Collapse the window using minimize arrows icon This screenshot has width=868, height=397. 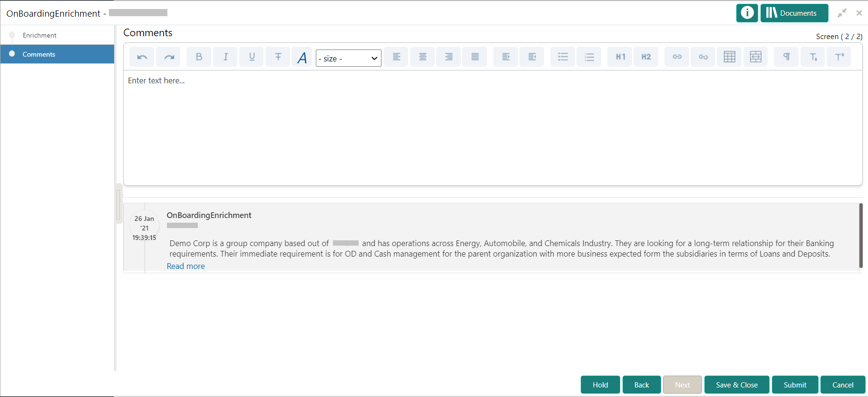pyautogui.click(x=842, y=13)
